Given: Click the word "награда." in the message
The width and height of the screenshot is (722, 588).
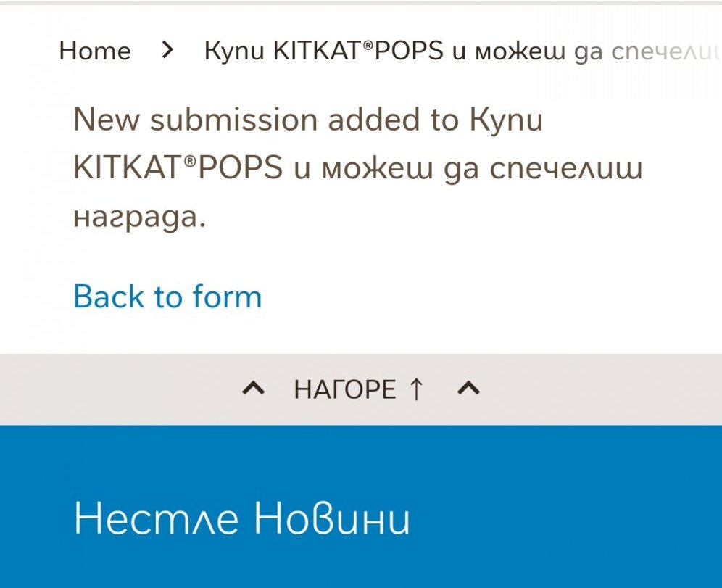Looking at the screenshot, I should tap(140, 216).
